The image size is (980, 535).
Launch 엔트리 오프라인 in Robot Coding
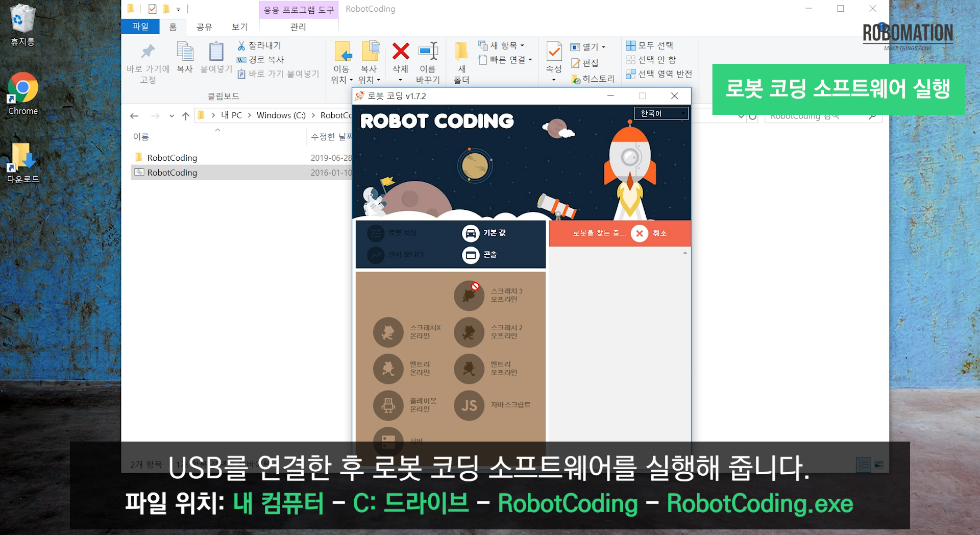pos(469,369)
